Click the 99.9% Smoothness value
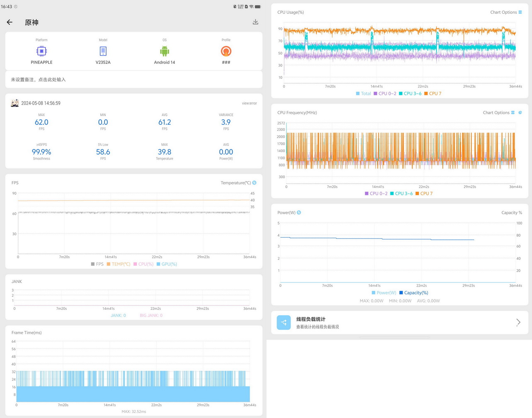This screenshot has height=418, width=532. (41, 152)
